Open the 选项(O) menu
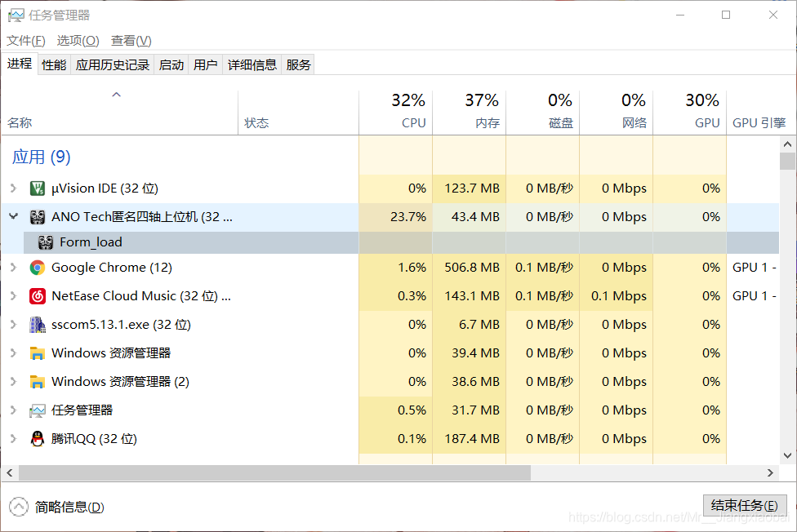The image size is (797, 532). pyautogui.click(x=78, y=41)
